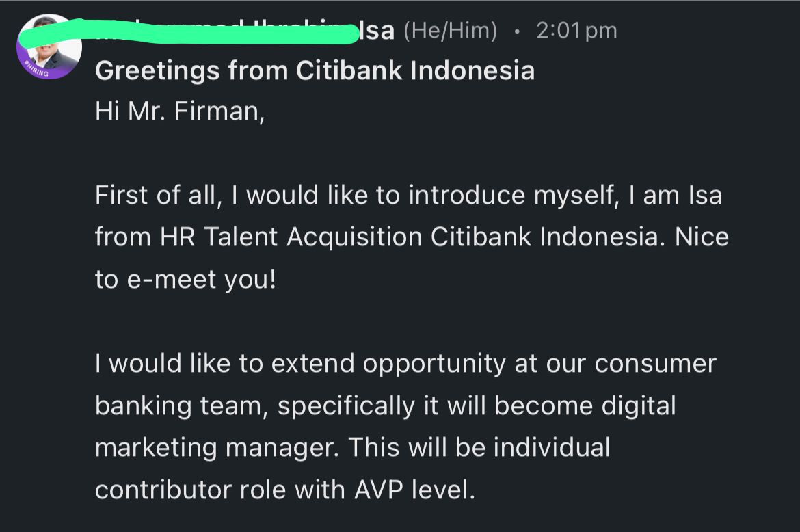Select the Greetings from Citibank Indonesia subject

point(315,70)
